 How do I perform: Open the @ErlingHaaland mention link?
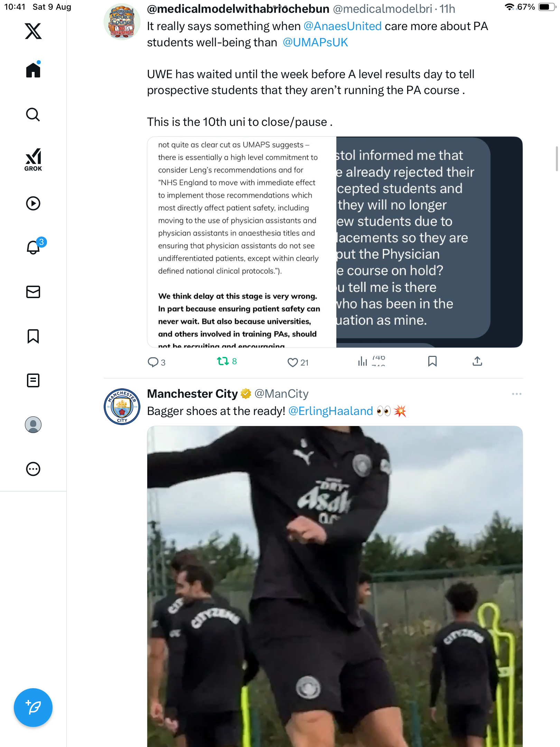click(x=330, y=411)
